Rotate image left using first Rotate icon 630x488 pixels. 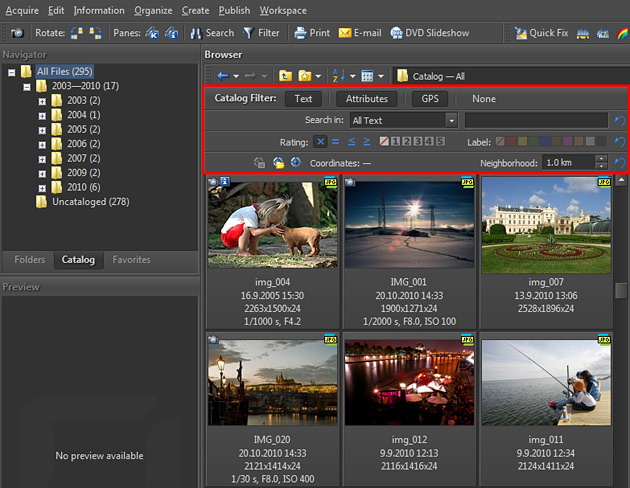tap(76, 33)
